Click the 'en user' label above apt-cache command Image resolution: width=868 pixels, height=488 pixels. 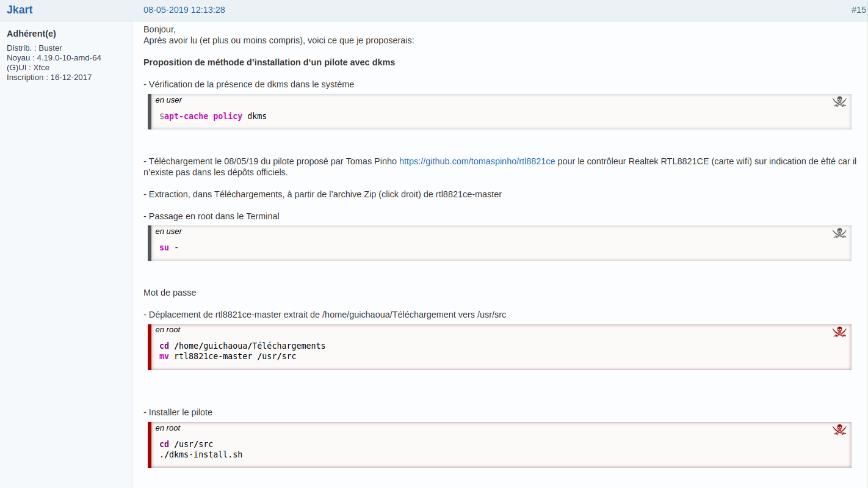point(168,100)
